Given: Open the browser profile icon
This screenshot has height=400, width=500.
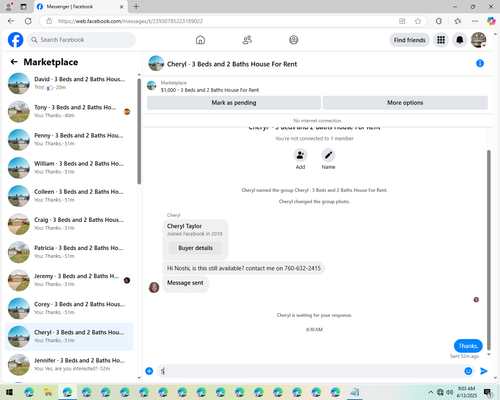Looking at the screenshot, I should coord(9,6).
